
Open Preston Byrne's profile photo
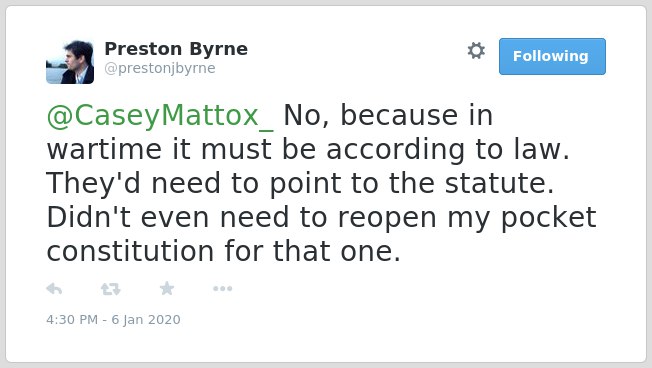click(70, 62)
